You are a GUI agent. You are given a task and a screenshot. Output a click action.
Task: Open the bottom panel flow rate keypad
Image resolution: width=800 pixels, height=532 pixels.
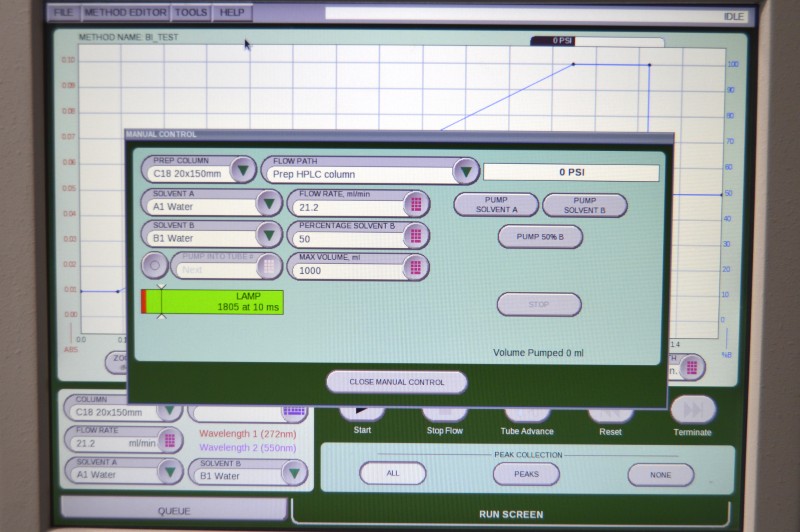tap(168, 440)
